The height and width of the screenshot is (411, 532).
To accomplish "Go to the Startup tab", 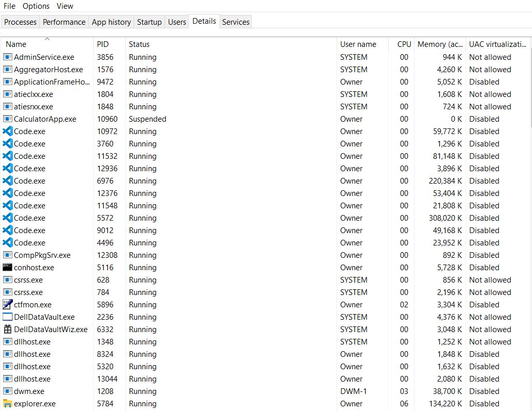I will (149, 22).
